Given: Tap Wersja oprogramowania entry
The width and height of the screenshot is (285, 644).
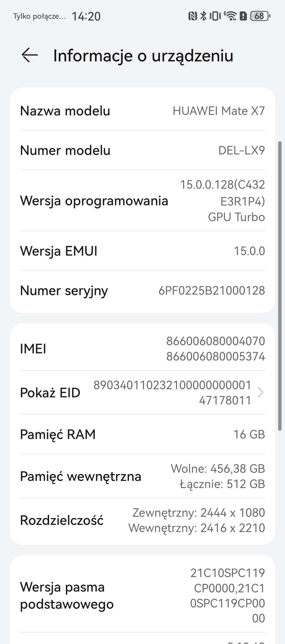Looking at the screenshot, I should [x=142, y=201].
